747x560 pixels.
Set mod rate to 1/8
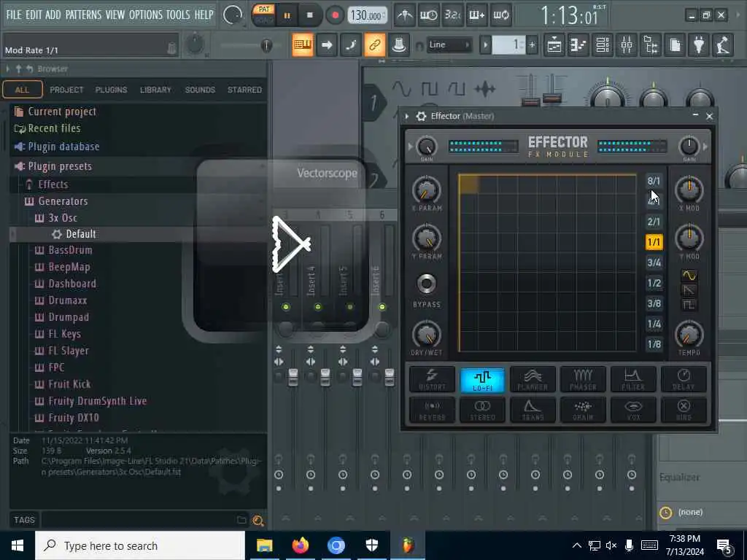click(654, 344)
